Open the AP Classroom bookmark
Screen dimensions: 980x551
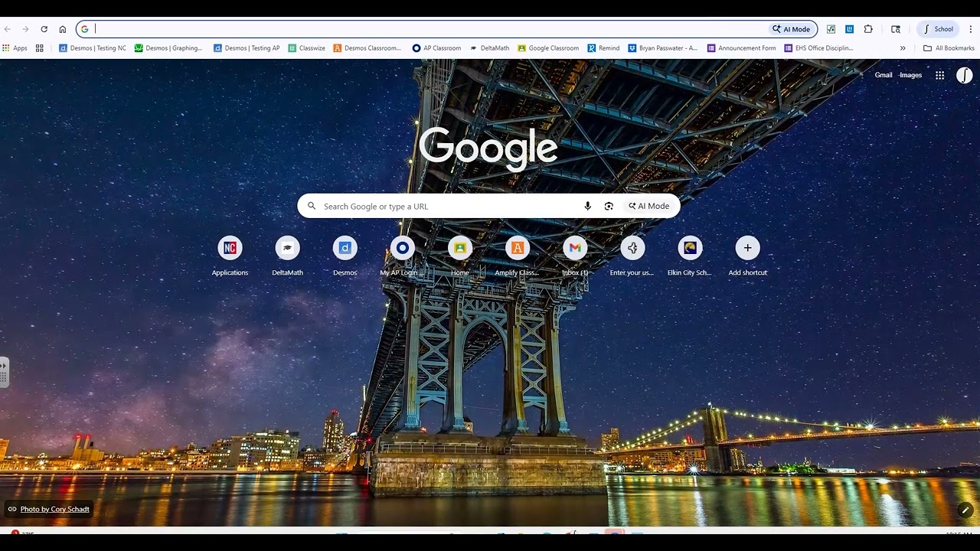(x=436, y=48)
